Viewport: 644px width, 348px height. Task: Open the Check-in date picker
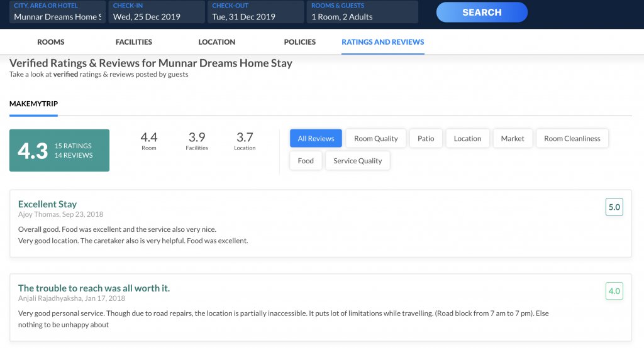[157, 12]
